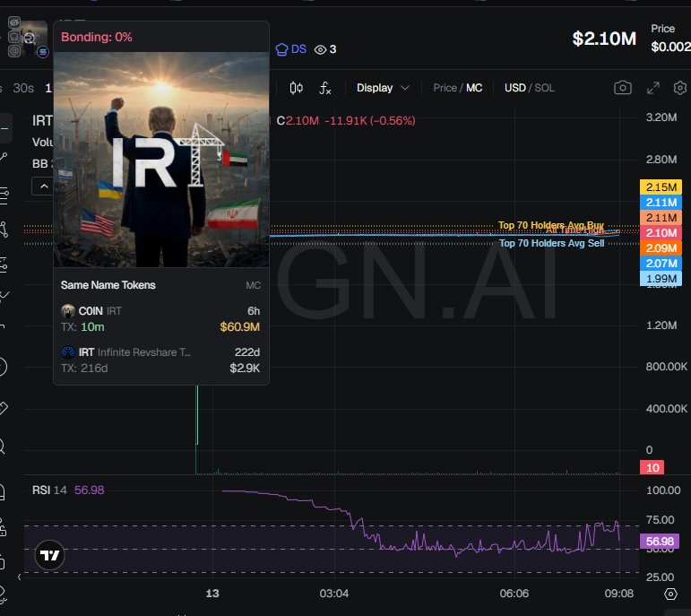Click the DS chef hat icon

[x=283, y=48]
